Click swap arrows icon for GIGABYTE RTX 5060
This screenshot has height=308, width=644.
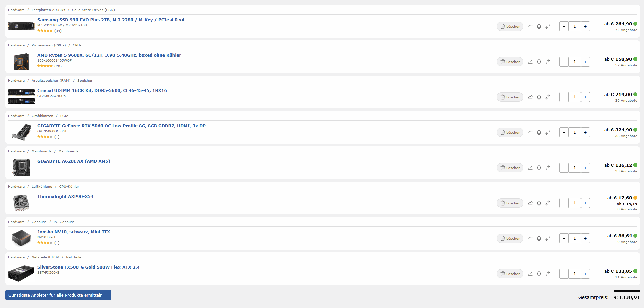coord(548,132)
